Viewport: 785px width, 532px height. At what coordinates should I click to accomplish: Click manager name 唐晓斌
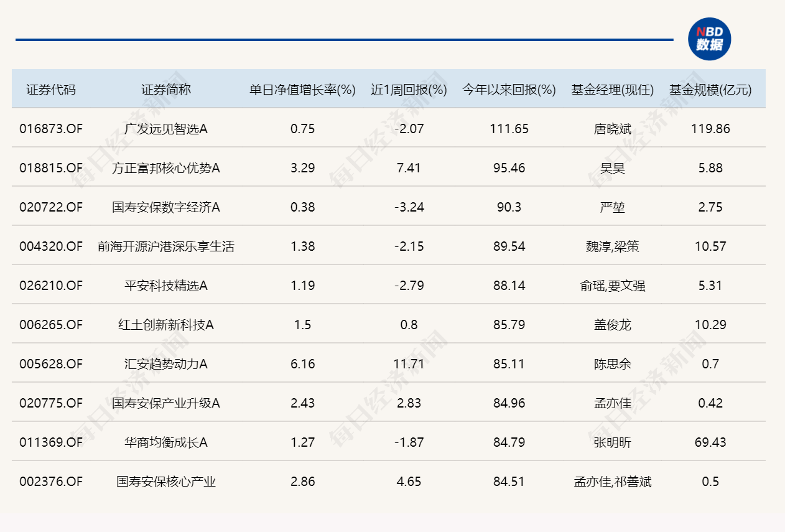coord(612,129)
